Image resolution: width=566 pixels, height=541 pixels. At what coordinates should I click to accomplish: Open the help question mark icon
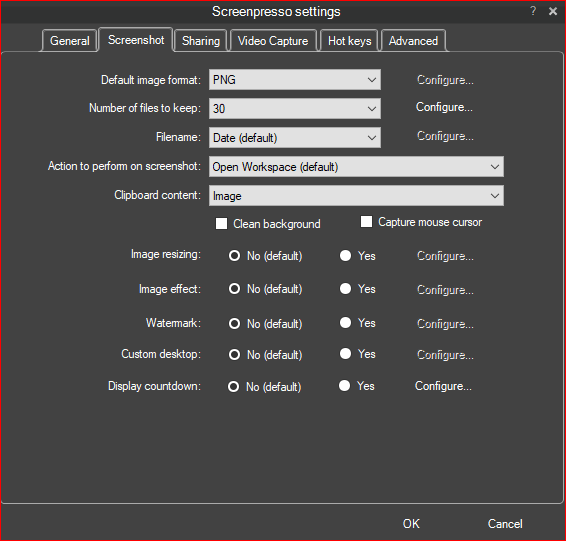point(533,11)
